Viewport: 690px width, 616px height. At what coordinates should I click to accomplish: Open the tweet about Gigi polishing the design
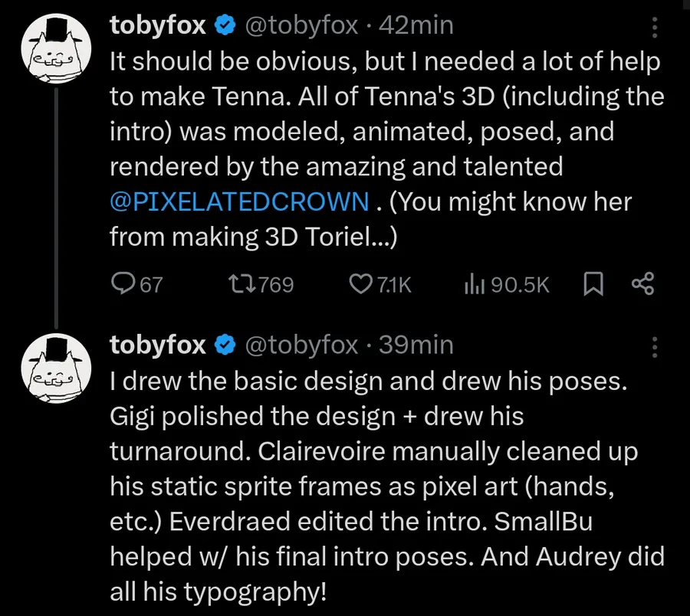click(x=387, y=486)
